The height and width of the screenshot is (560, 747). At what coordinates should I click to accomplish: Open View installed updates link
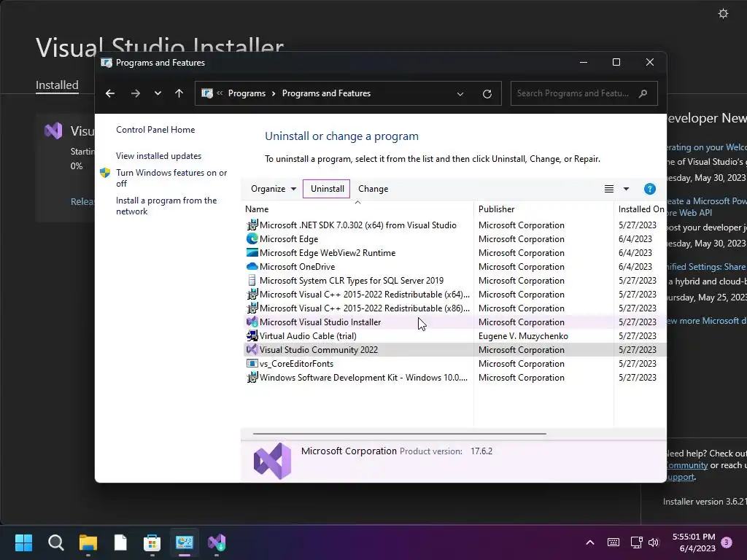(x=158, y=156)
